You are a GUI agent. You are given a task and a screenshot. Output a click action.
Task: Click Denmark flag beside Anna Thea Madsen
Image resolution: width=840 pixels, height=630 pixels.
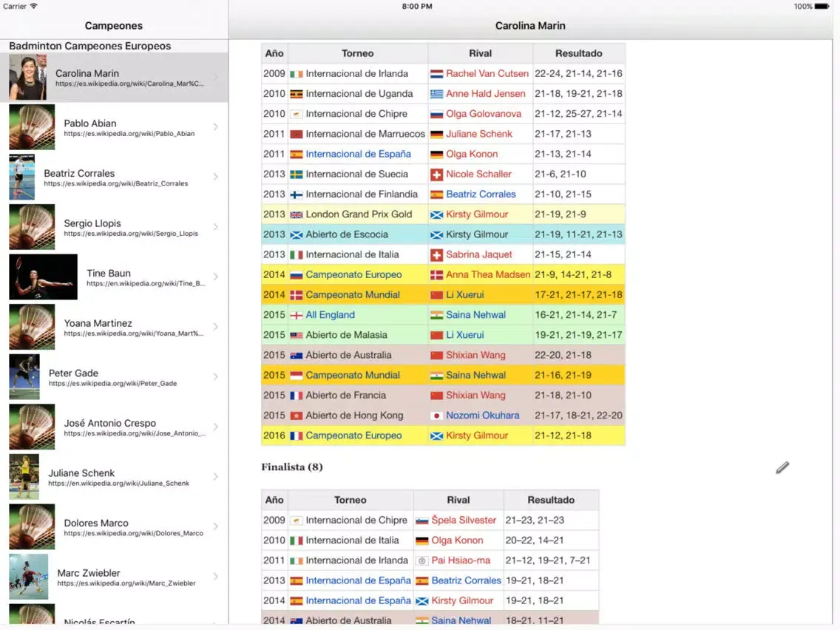tap(436, 275)
